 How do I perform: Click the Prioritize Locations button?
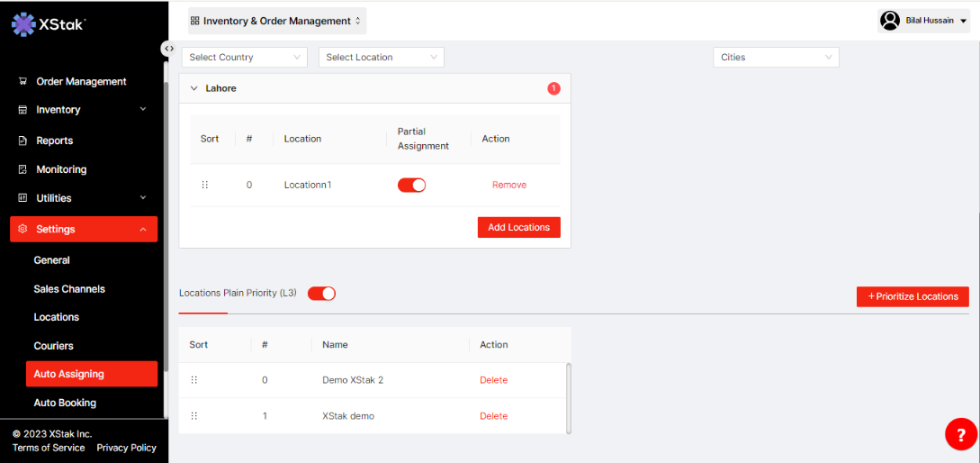click(x=913, y=296)
